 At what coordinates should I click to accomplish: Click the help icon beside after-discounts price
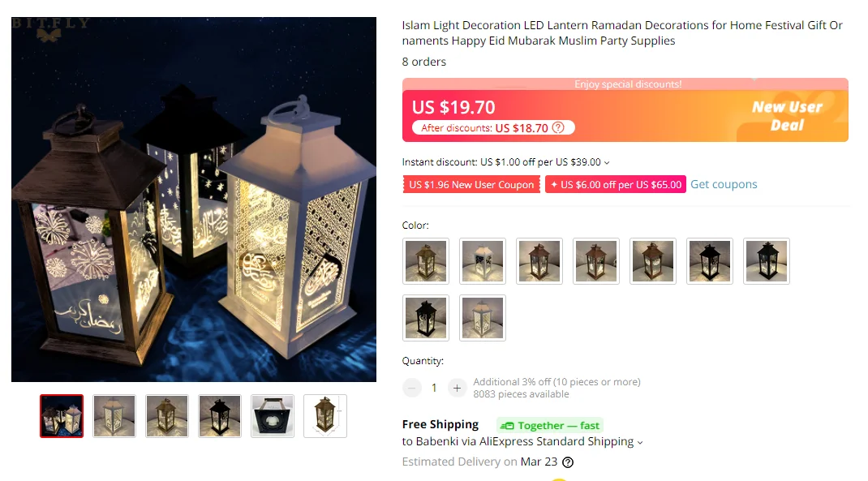558,128
